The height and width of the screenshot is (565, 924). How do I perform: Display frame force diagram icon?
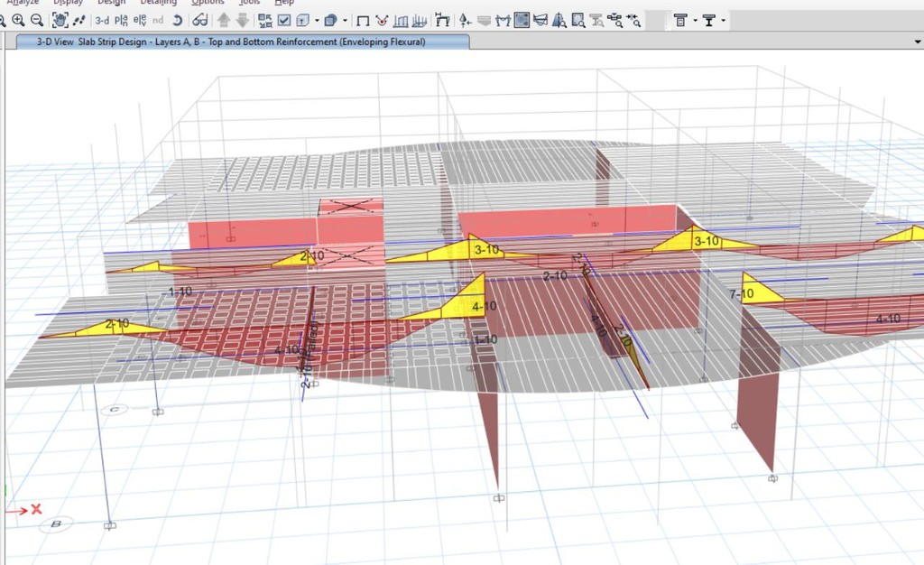pyautogui.click(x=401, y=21)
